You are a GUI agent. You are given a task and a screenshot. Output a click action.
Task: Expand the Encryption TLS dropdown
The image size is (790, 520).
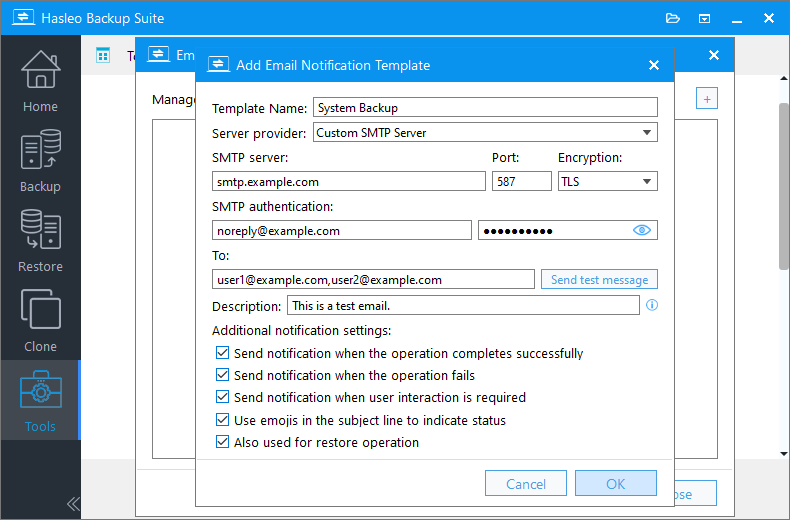[x=647, y=181]
